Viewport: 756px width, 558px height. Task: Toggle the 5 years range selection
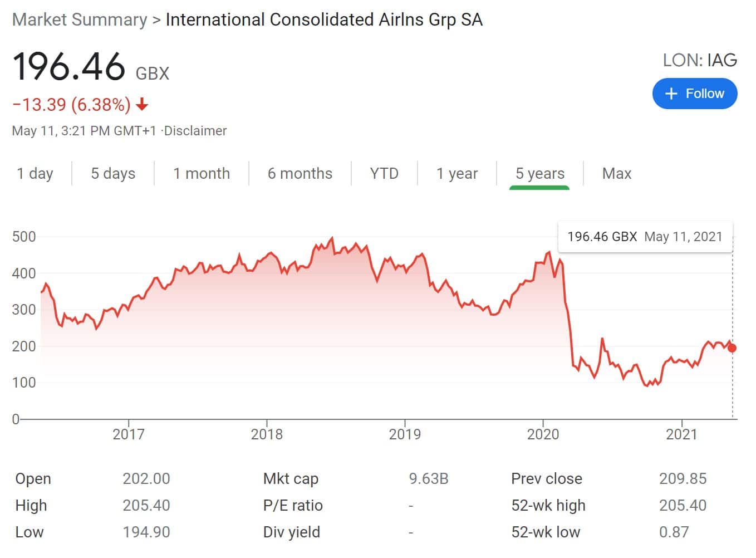click(x=539, y=173)
